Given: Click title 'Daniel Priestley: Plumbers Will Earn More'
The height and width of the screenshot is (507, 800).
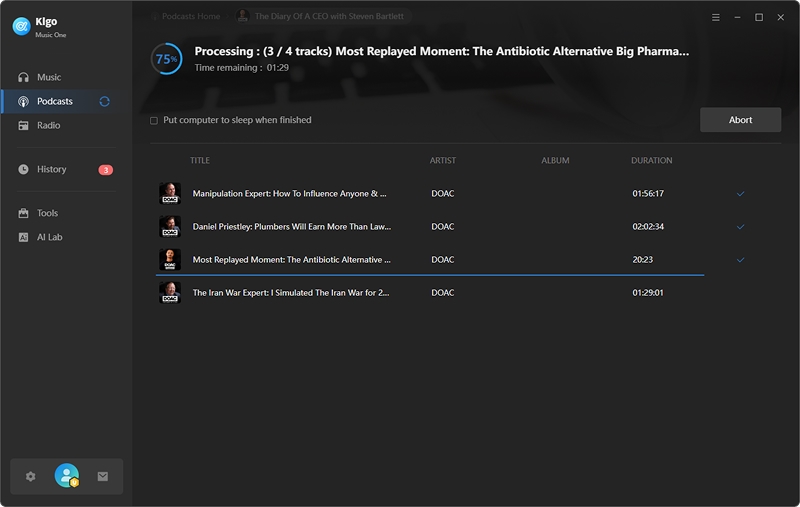Looking at the screenshot, I should coord(291,227).
